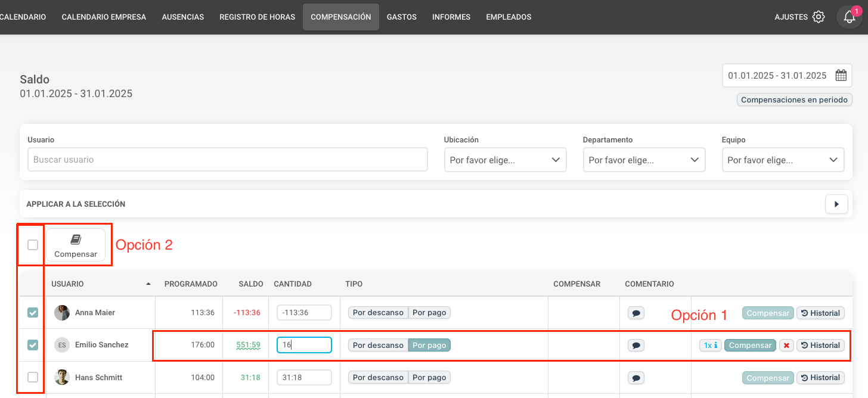Click Compensaciones en periodo button

[794, 99]
